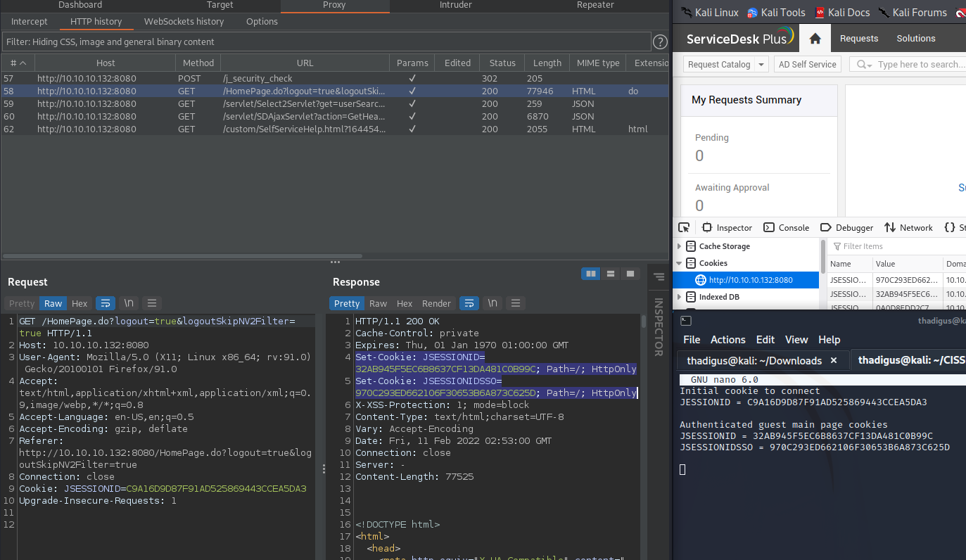Open Request panel hamburger options menu
The width and height of the screenshot is (966, 560).
(152, 303)
